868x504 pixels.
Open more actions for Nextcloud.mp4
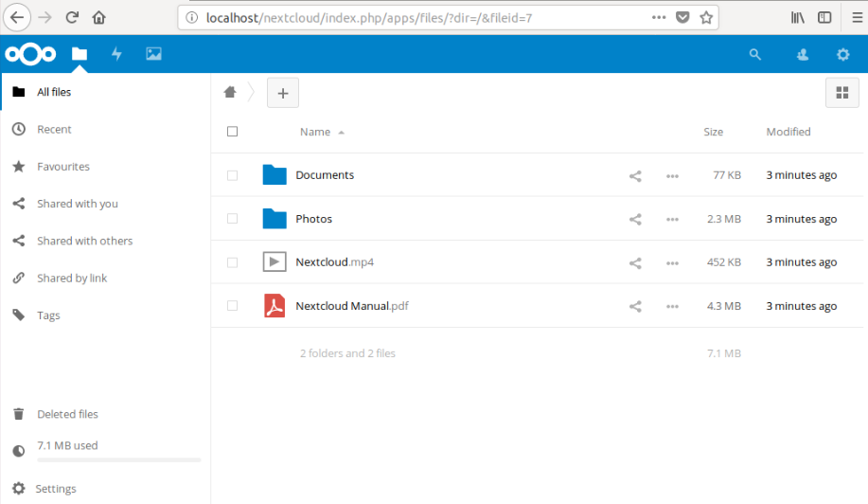click(x=672, y=263)
